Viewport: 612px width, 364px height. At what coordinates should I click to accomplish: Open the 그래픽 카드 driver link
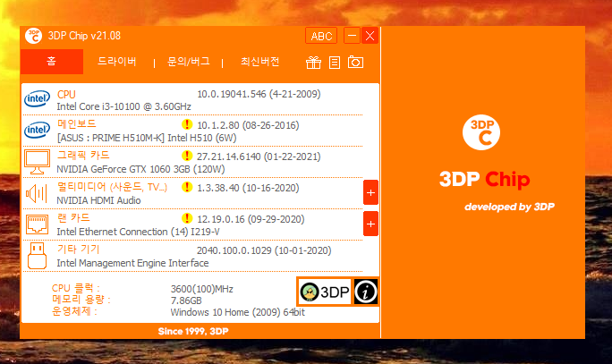click(x=83, y=156)
